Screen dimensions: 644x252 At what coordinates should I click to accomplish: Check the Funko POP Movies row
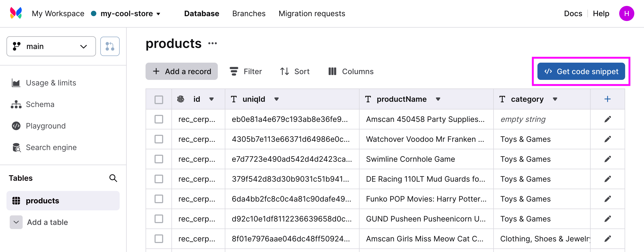click(159, 199)
